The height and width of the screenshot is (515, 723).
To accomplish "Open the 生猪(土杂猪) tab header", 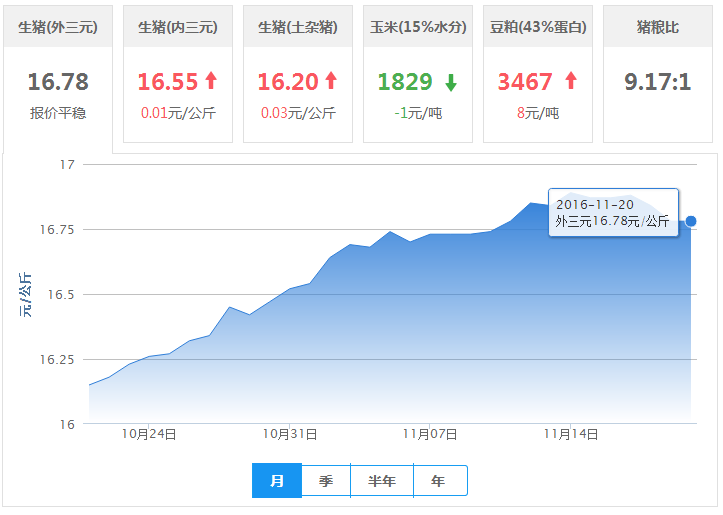I will (297, 27).
